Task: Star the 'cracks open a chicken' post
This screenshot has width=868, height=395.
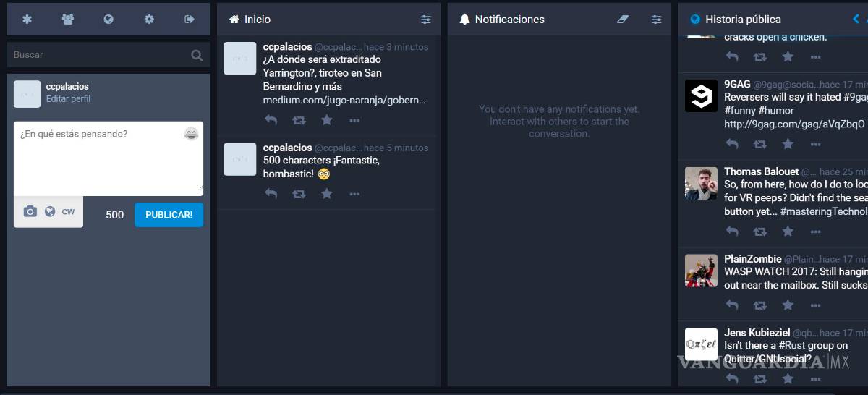Action: pyautogui.click(x=788, y=56)
